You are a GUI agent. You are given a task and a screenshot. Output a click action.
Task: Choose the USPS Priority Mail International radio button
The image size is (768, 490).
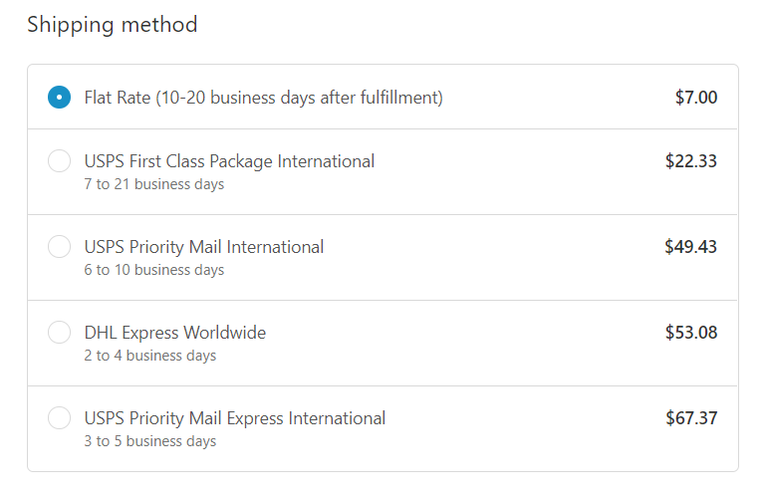pyautogui.click(x=59, y=247)
